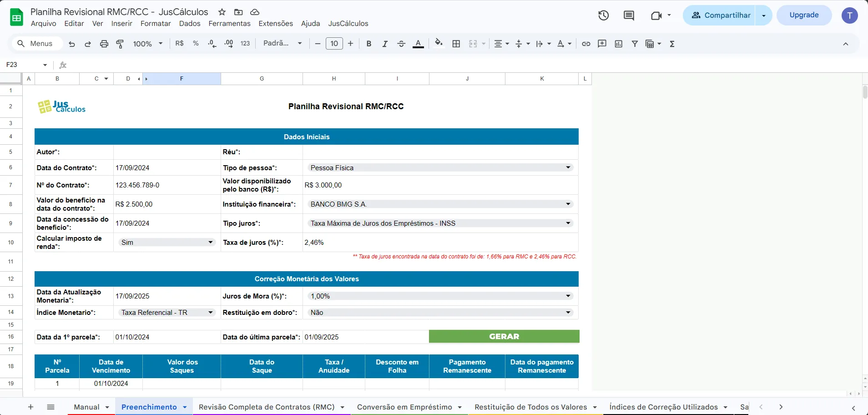Open the JusCálculos menu
The width and height of the screenshot is (868, 415).
coord(348,24)
